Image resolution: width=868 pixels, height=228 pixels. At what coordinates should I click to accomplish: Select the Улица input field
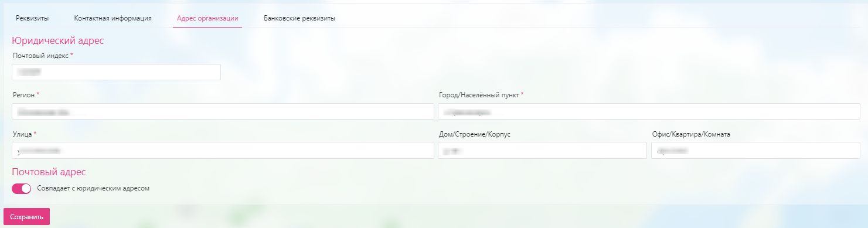223,151
